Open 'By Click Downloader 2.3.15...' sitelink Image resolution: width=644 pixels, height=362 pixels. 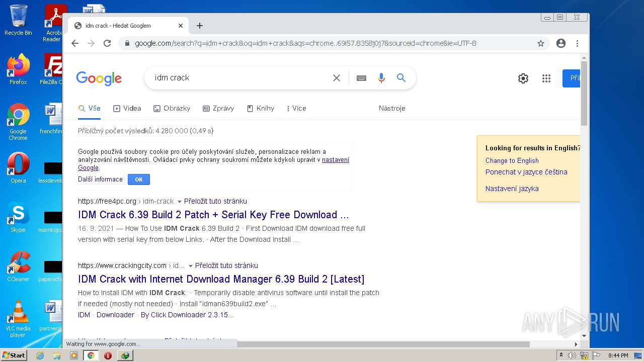click(187, 315)
